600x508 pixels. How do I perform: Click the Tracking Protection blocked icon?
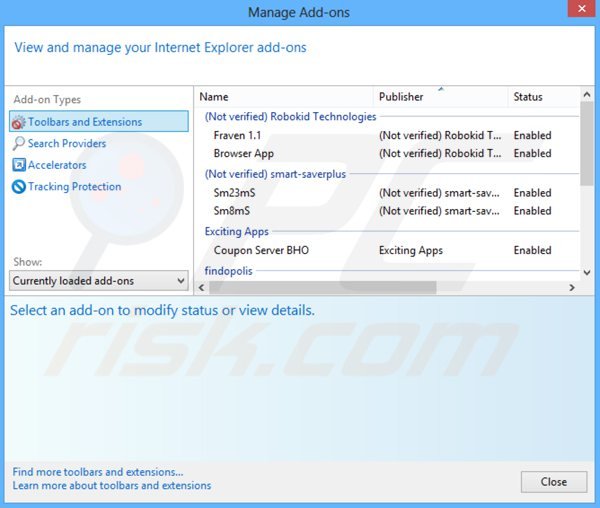pos(18,187)
